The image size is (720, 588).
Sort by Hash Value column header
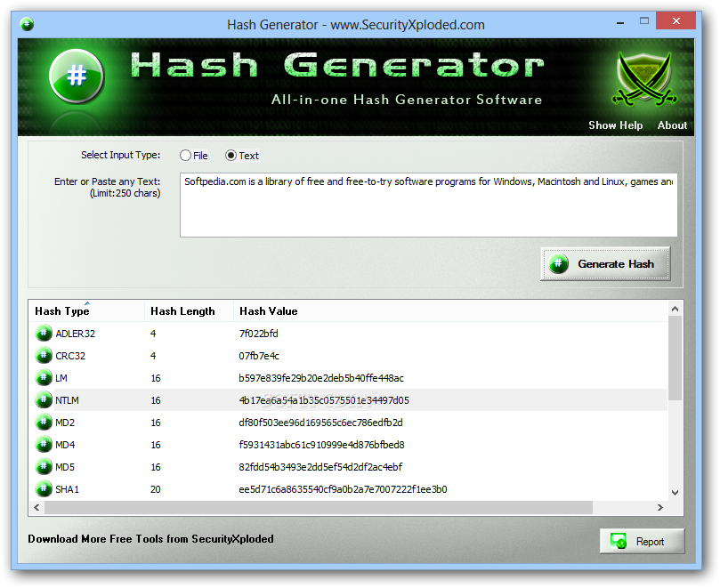(x=450, y=310)
